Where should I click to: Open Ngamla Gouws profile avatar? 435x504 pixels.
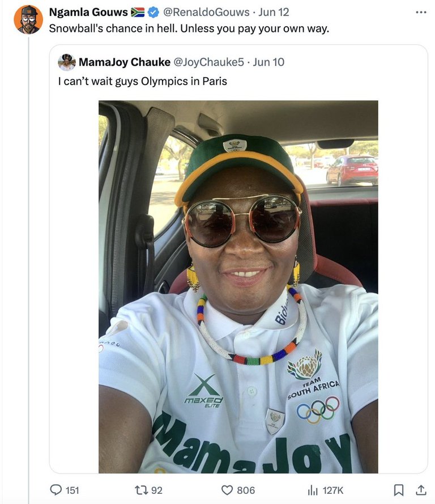click(x=28, y=19)
